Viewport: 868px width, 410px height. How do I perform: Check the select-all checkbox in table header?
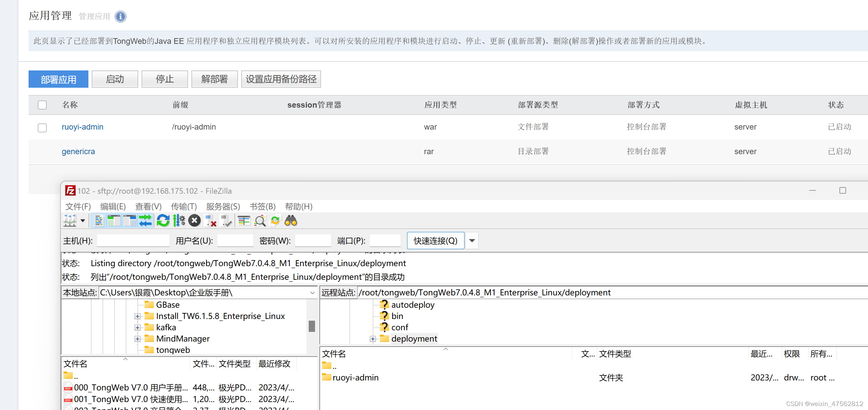click(x=42, y=105)
